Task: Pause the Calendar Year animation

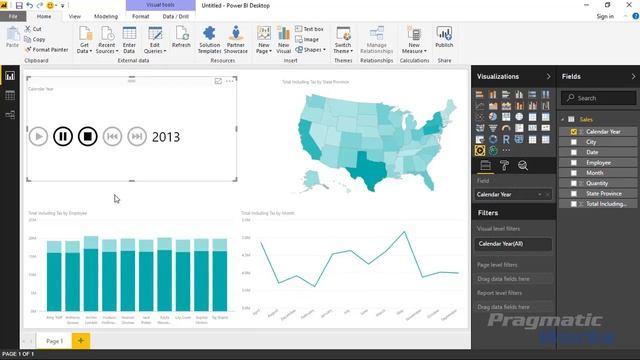Action: [63, 136]
